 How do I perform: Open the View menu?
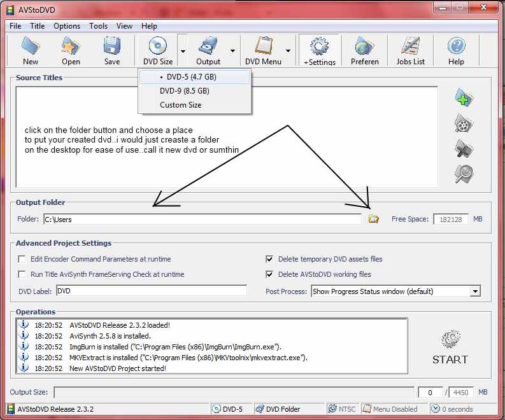coord(124,26)
